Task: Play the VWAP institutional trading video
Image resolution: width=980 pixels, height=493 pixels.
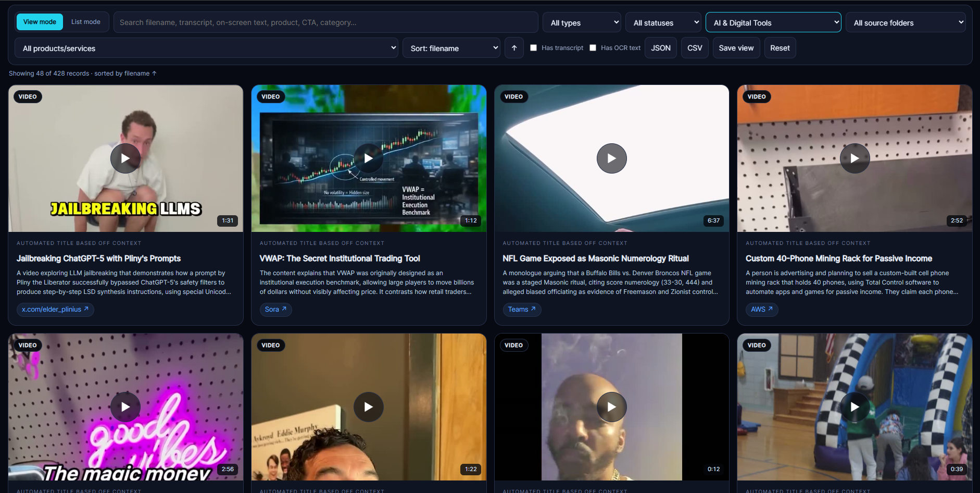Action: point(369,158)
